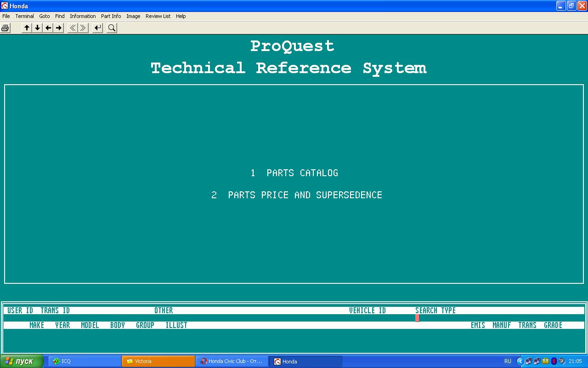Click the TRANS ID label

click(55, 310)
